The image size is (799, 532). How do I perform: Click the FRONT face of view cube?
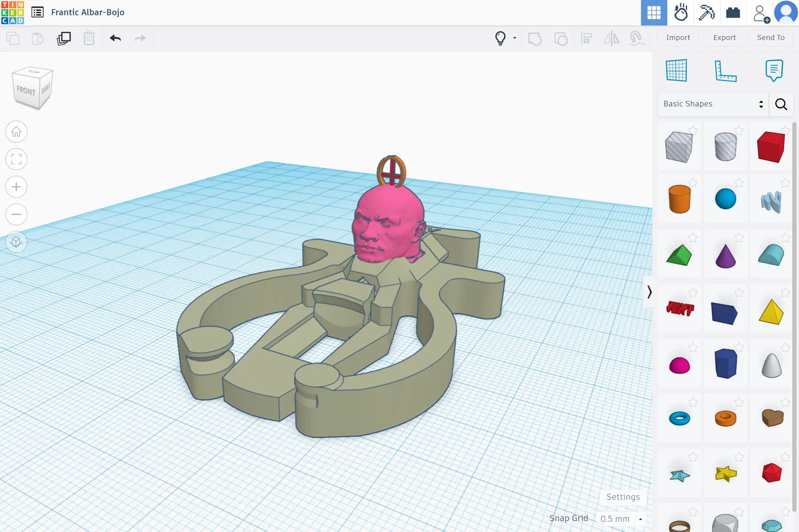tap(26, 91)
